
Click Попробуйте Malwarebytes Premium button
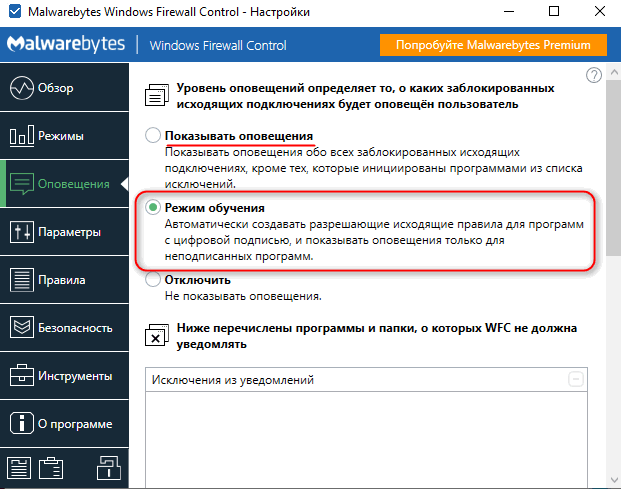[x=493, y=45]
